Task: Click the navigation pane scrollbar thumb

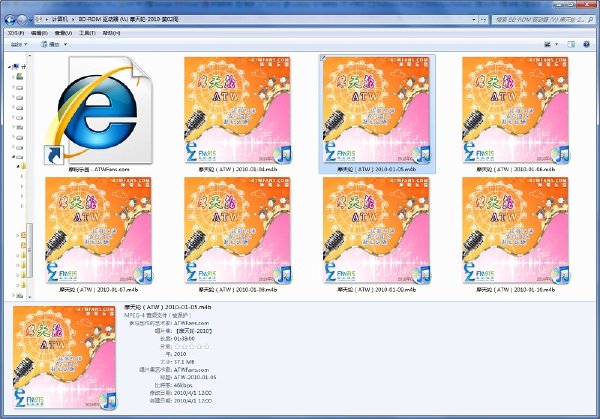Action: 29,250
